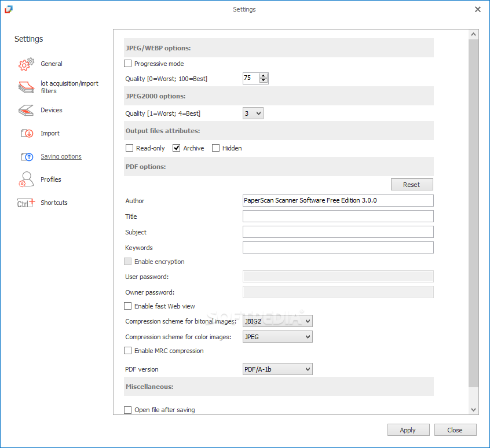Click the Author text field
This screenshot has height=448, width=490.
coord(338,200)
